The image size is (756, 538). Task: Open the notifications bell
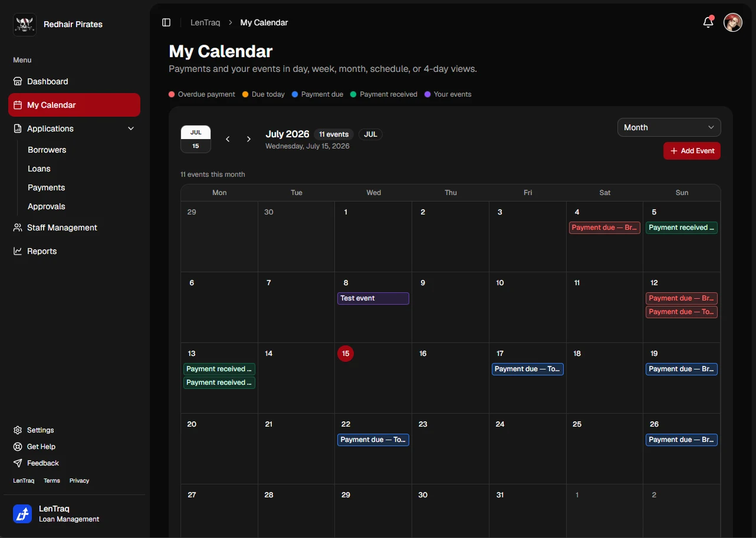tap(708, 22)
